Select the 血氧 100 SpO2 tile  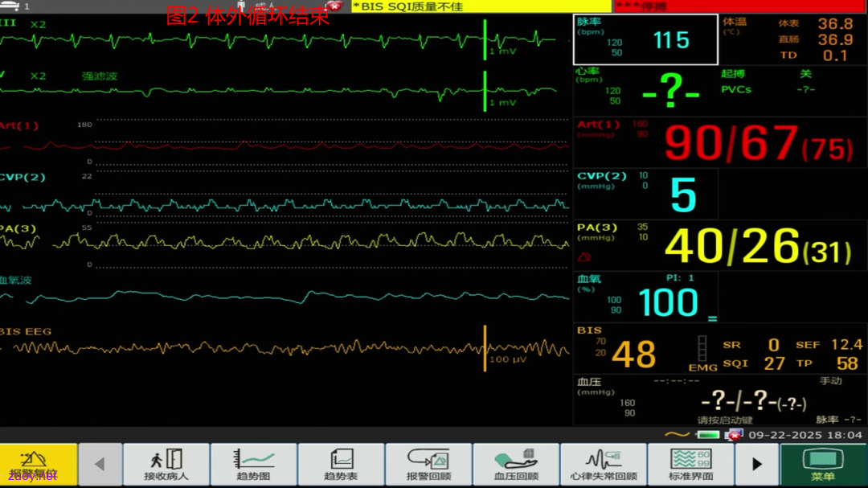click(645, 297)
